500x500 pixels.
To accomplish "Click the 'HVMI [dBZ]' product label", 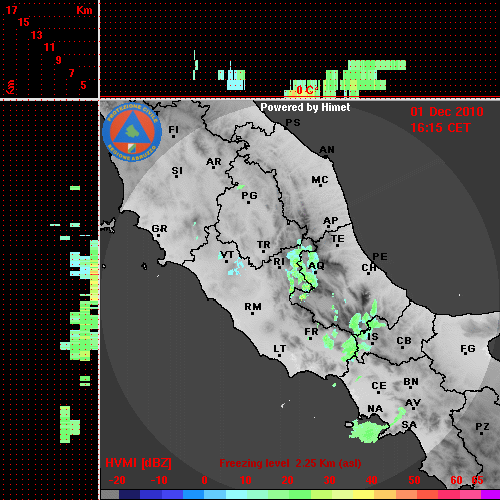I will click(138, 463).
